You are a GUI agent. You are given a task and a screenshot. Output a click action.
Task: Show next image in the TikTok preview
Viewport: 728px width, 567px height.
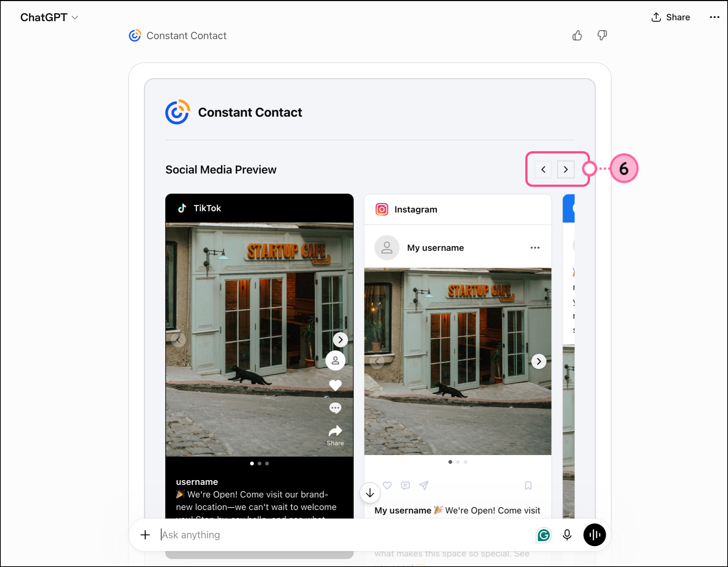coord(340,340)
